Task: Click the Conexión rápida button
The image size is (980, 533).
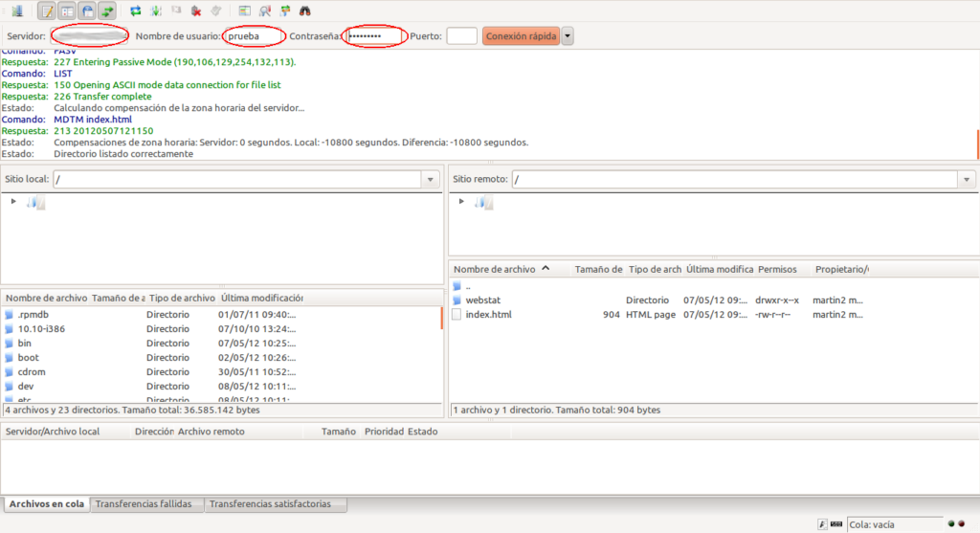Action: point(521,36)
